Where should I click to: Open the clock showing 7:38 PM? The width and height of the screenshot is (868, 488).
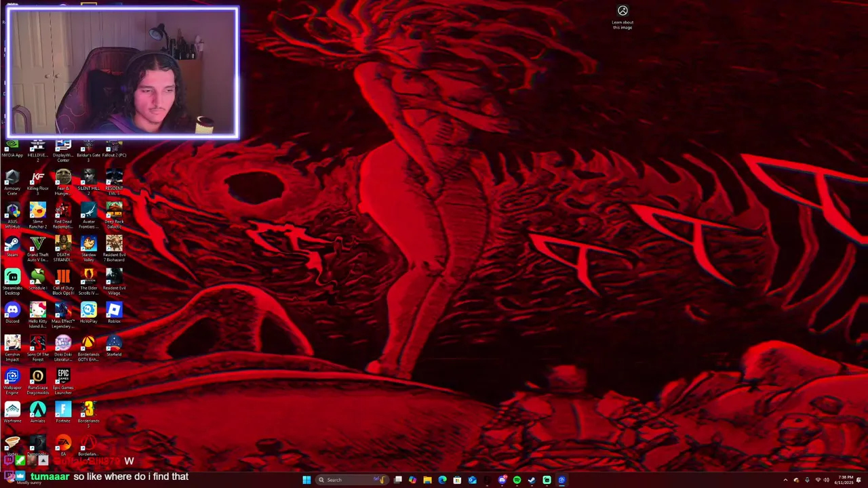tap(845, 480)
